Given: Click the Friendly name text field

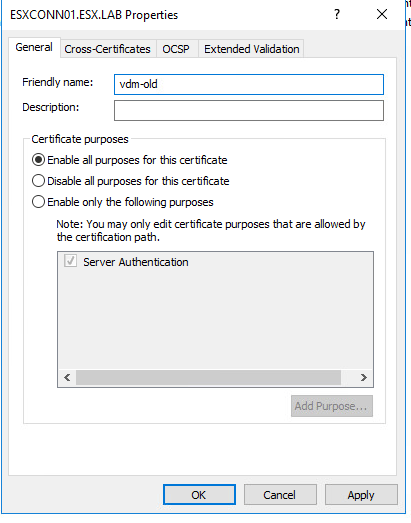Looking at the screenshot, I should pos(249,84).
